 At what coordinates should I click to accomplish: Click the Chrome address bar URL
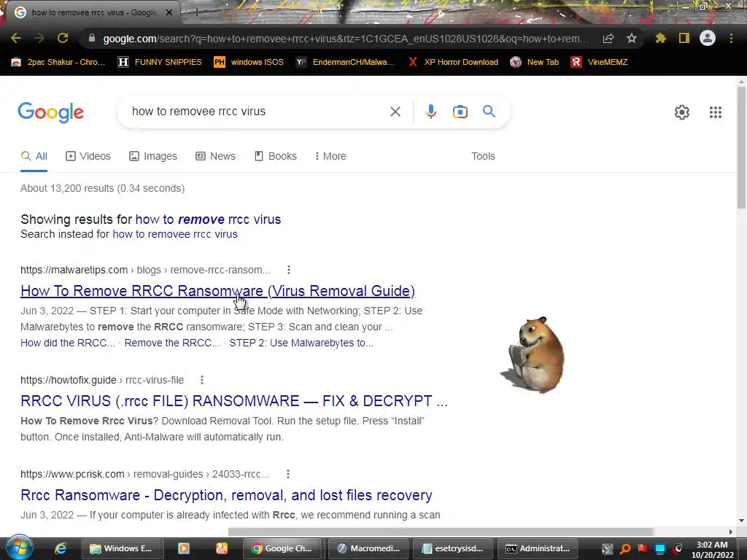(x=346, y=39)
